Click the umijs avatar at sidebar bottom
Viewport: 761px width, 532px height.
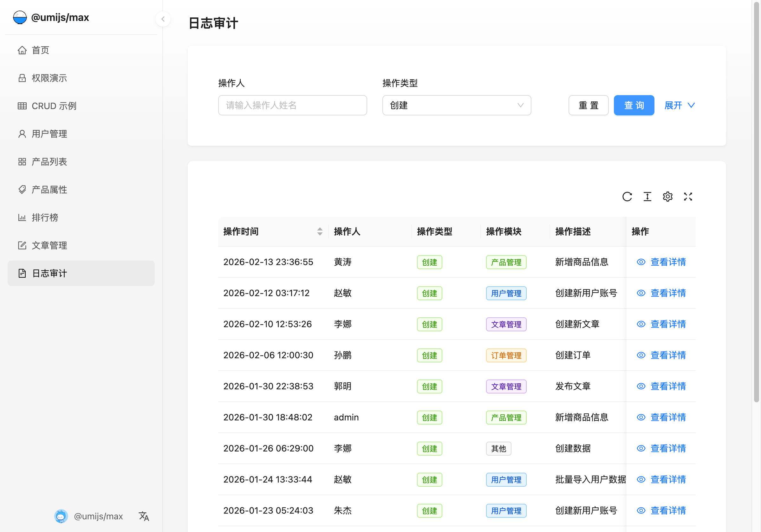[x=61, y=516]
